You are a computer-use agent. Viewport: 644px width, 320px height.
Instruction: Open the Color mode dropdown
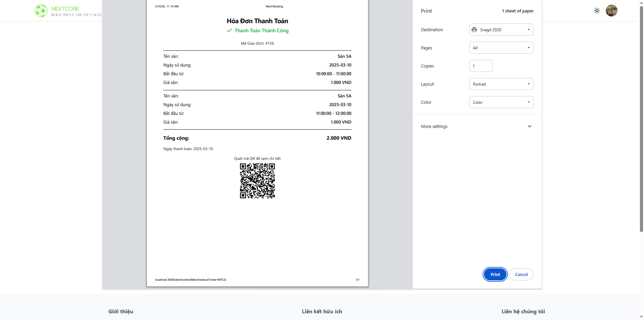coord(501,102)
